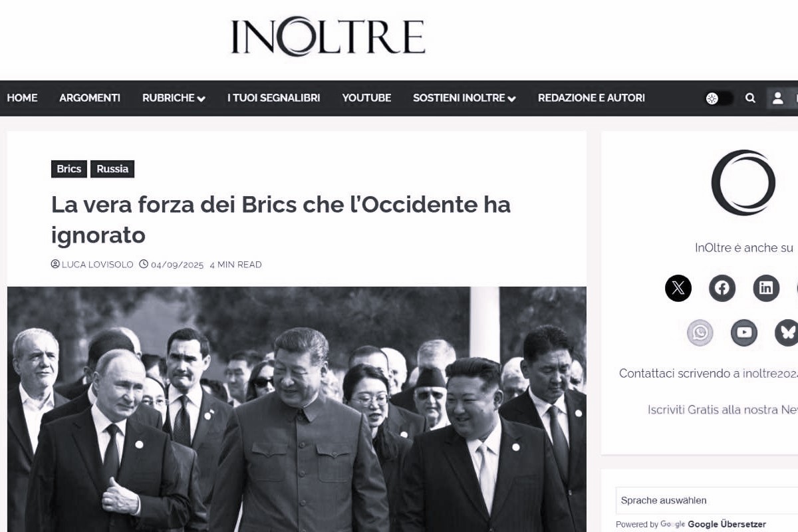The width and height of the screenshot is (798, 532).
Task: Visit the Facebook page icon
Action: click(722, 288)
